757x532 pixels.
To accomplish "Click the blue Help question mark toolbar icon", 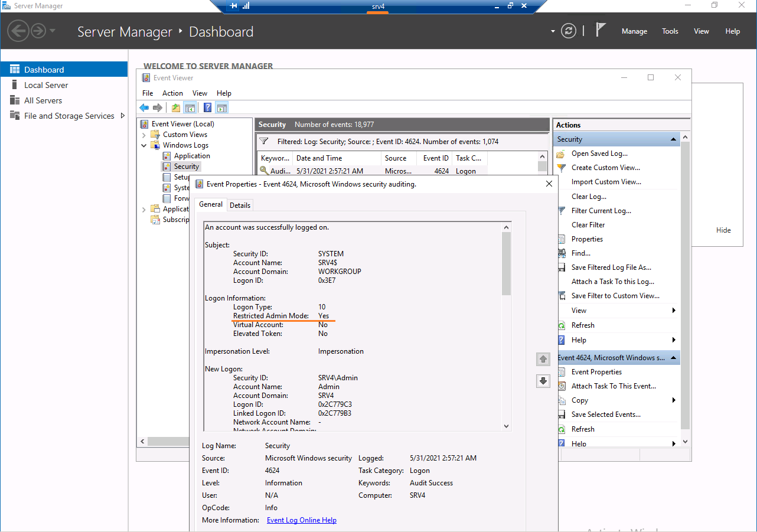I will (x=208, y=107).
